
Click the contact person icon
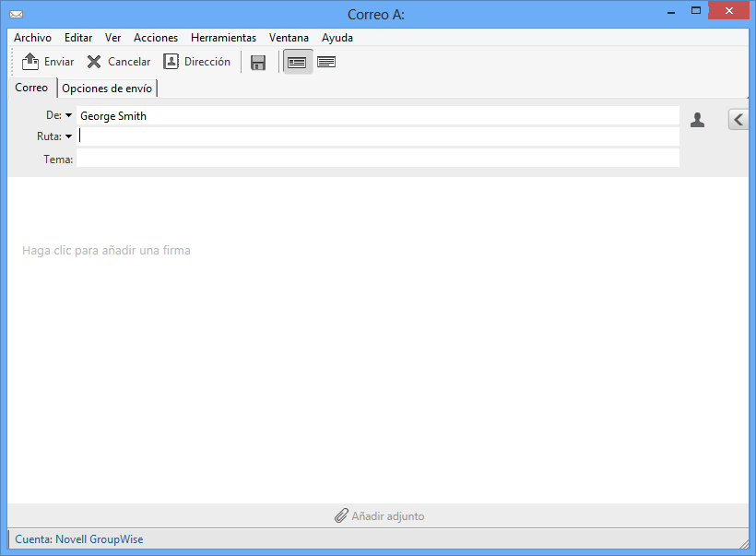(x=697, y=120)
